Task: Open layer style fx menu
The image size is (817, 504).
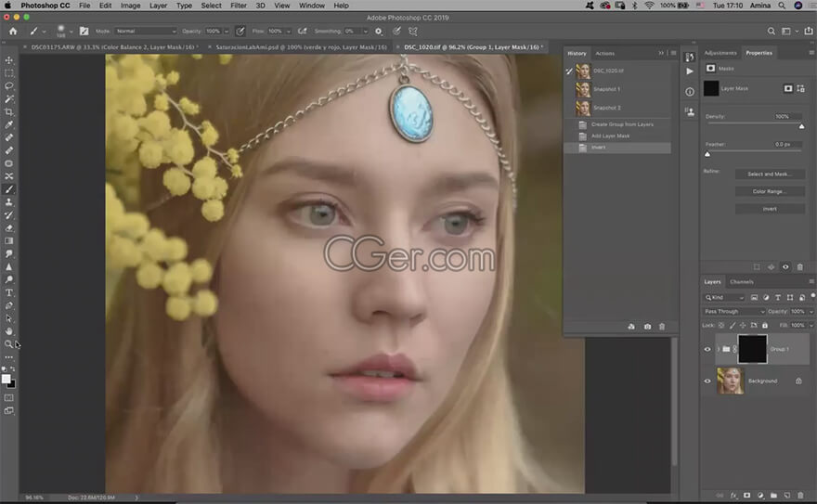Action: 733,495
